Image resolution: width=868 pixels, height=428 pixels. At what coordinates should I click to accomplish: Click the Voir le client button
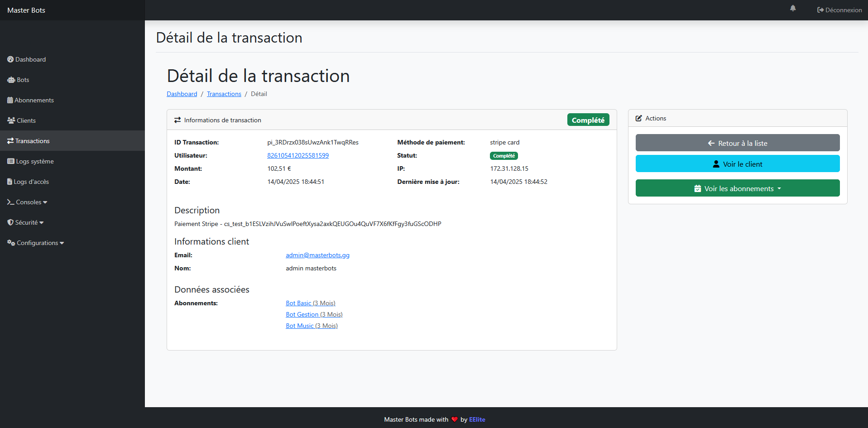[x=737, y=164]
